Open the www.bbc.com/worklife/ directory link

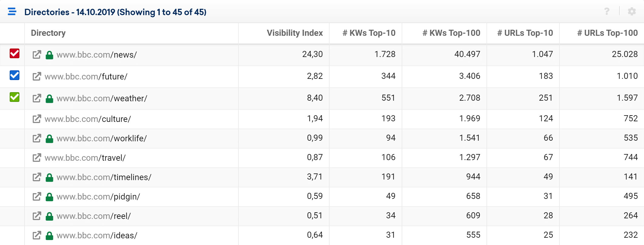coord(101,138)
